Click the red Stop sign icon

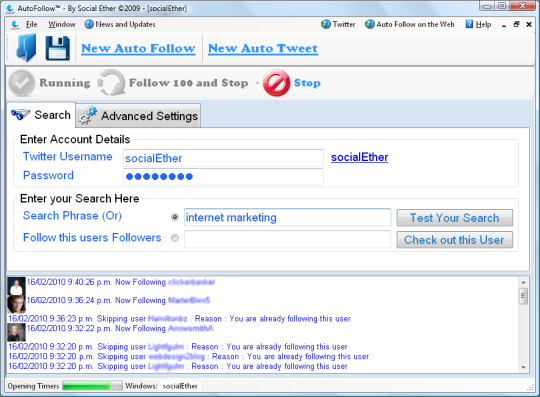click(276, 83)
